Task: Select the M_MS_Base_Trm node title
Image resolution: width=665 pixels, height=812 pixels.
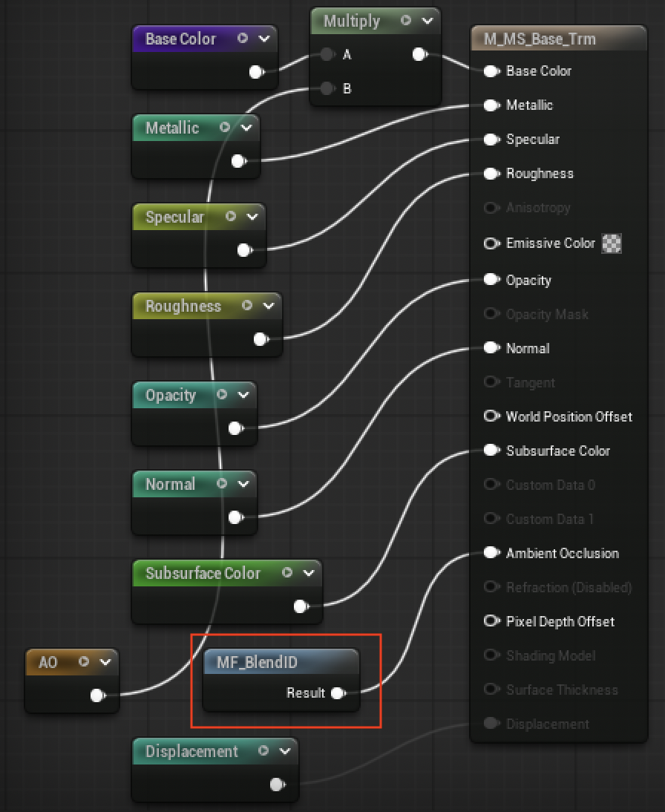Action: coord(540,39)
